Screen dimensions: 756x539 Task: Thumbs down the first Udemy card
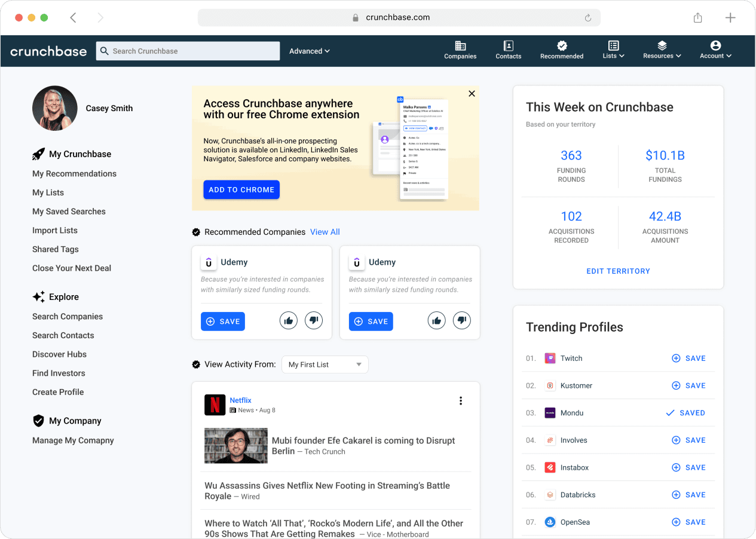(314, 321)
